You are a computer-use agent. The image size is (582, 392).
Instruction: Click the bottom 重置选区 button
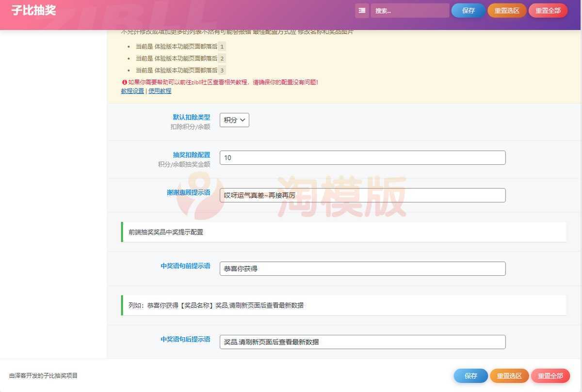(x=509, y=376)
